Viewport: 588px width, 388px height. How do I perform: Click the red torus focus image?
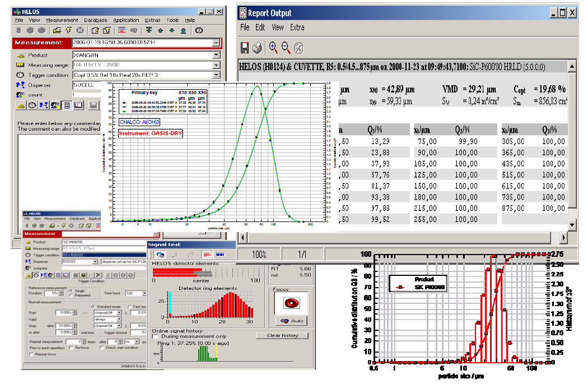click(x=291, y=303)
